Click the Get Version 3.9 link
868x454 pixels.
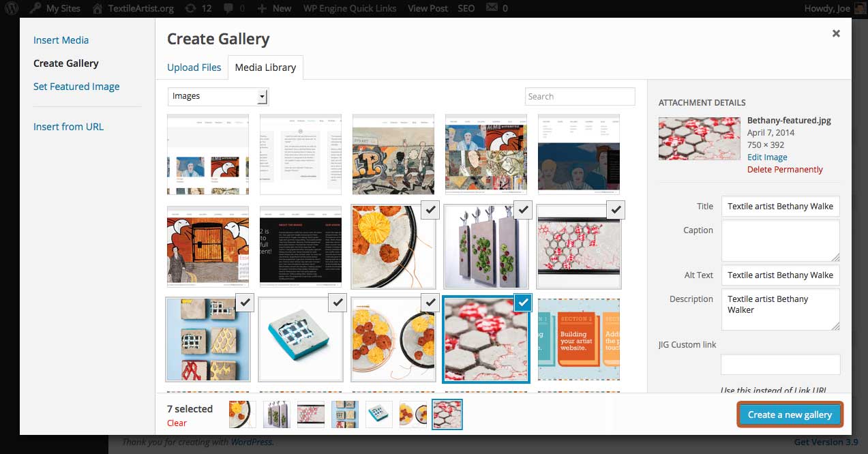[826, 442]
